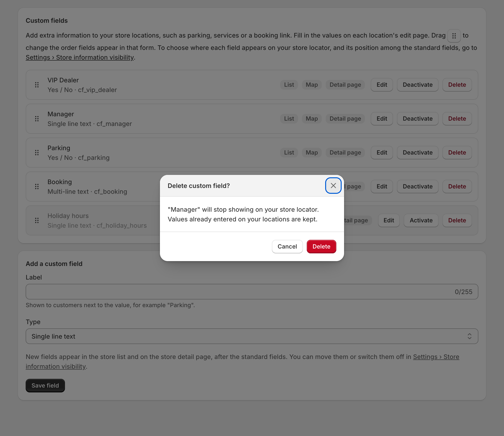Click the Detail page badge on Parking row
Screen dimensions: 504x436
pos(345,153)
